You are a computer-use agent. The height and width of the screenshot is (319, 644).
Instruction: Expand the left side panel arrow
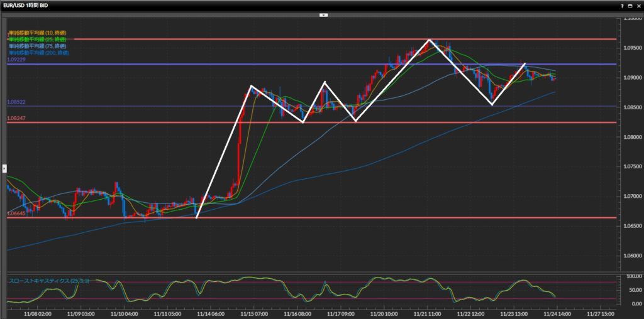pyautogui.click(x=4, y=168)
